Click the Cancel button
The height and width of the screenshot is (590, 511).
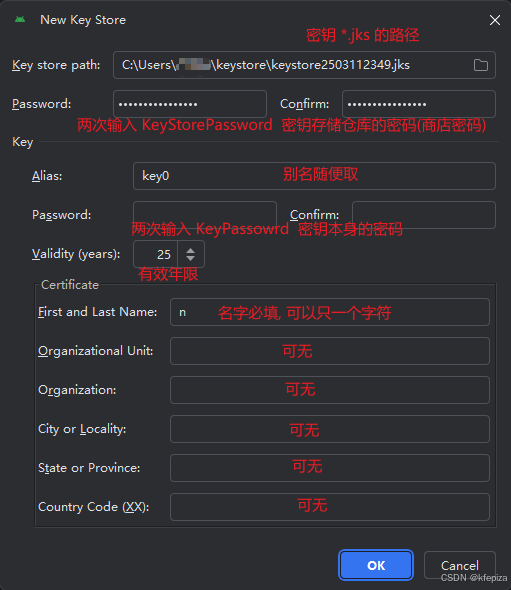click(x=459, y=565)
